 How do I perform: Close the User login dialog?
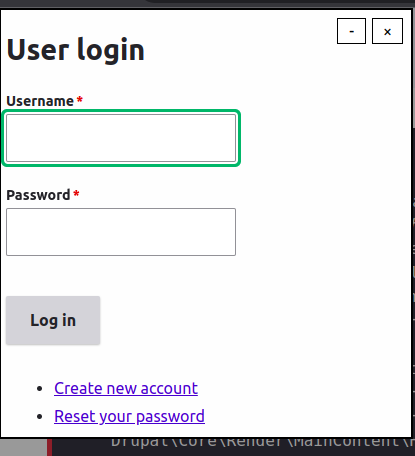pyautogui.click(x=387, y=31)
